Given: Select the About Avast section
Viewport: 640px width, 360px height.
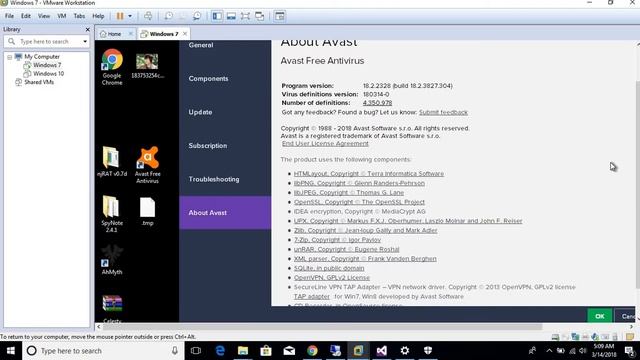Looking at the screenshot, I should 225,213.
